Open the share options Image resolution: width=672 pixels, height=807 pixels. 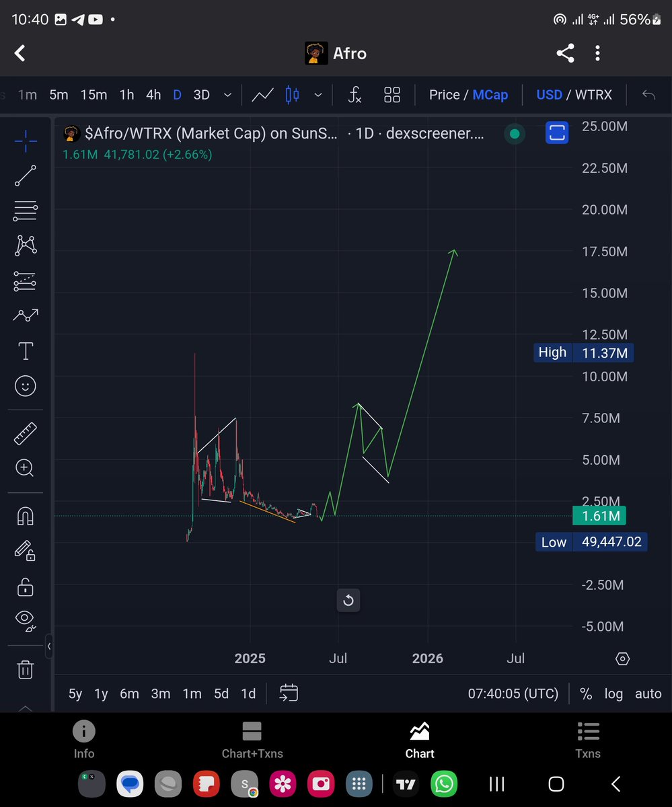[565, 52]
